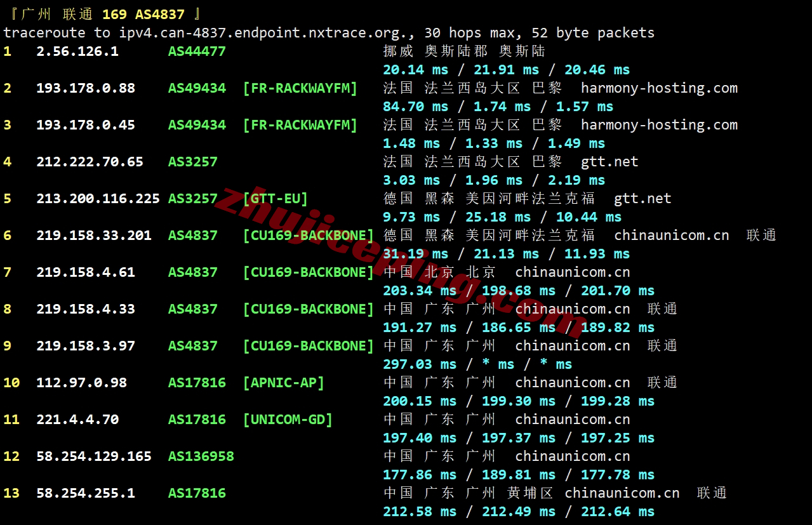
Task: Click the latency value 212.58 ms
Action: click(420, 512)
